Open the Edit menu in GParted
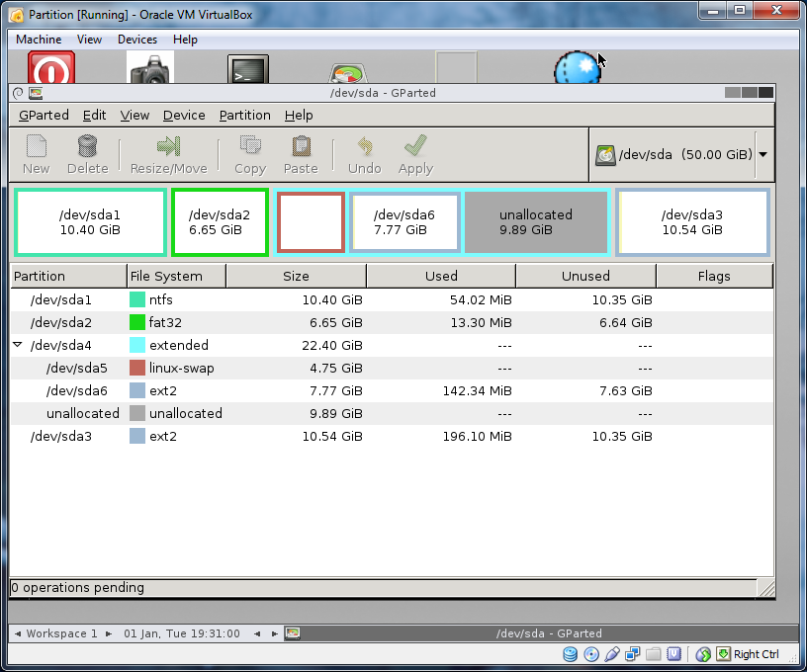 coord(94,116)
